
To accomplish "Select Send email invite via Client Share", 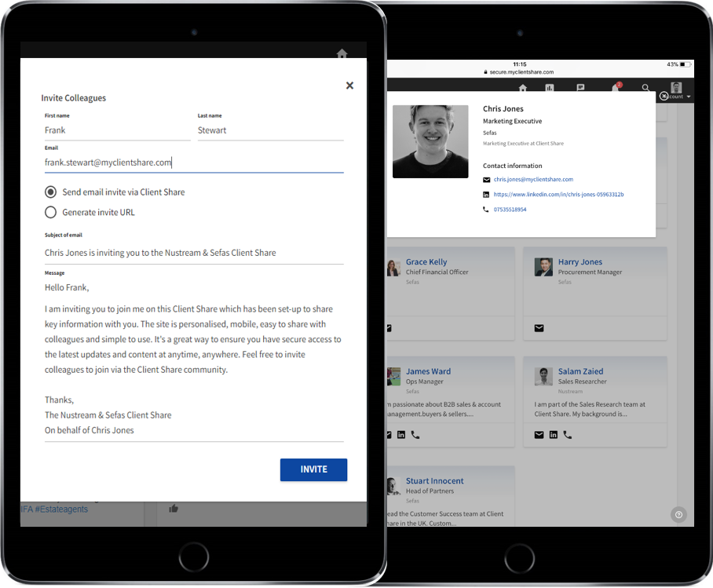I will (51, 192).
